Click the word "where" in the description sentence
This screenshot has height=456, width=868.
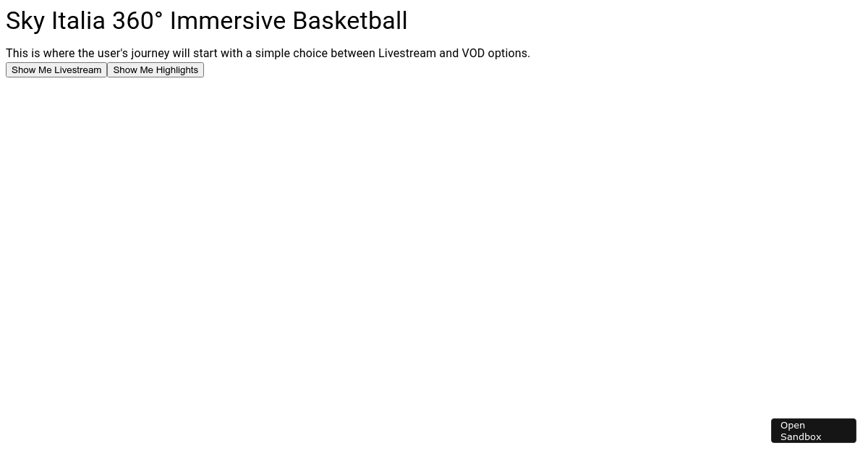59,54
